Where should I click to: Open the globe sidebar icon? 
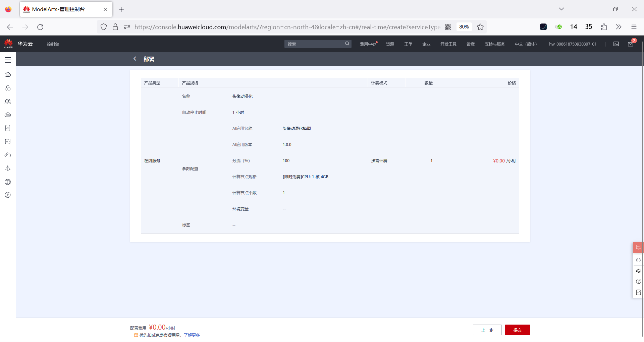tap(8, 182)
